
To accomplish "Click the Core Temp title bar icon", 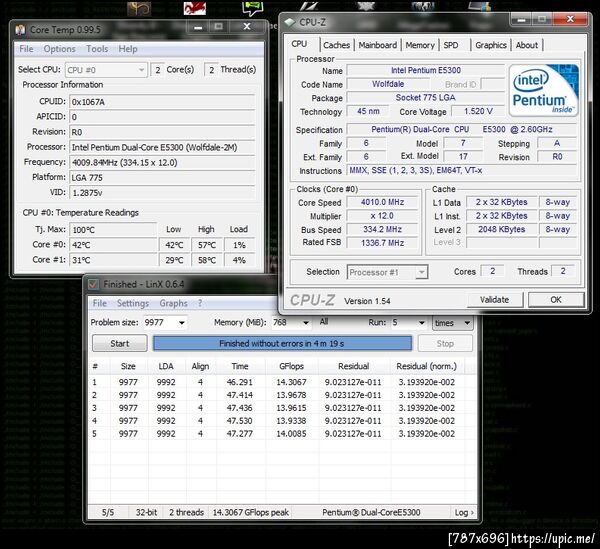I will 20,29.
